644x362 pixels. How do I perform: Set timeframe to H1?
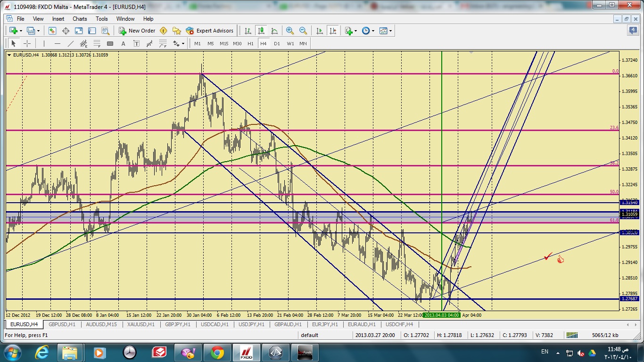pos(250,43)
